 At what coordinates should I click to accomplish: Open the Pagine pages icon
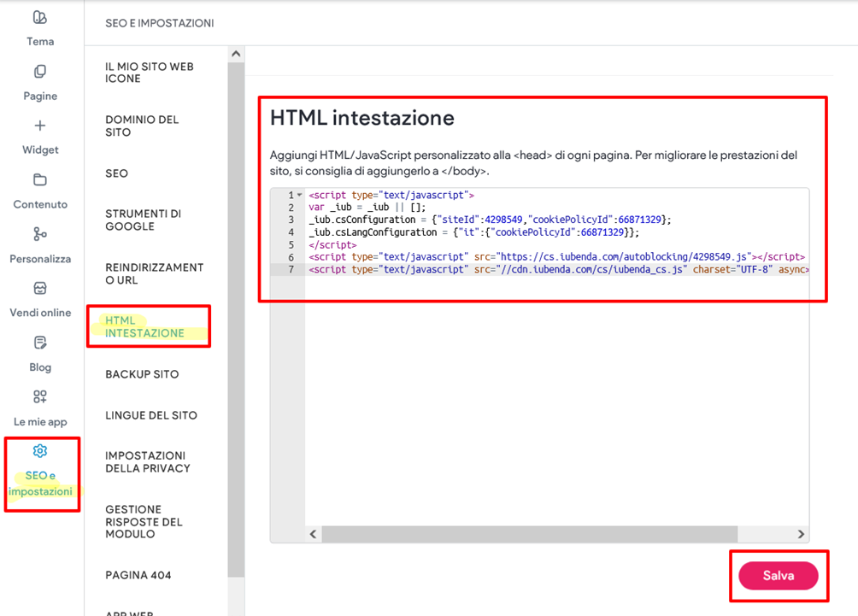point(39,72)
